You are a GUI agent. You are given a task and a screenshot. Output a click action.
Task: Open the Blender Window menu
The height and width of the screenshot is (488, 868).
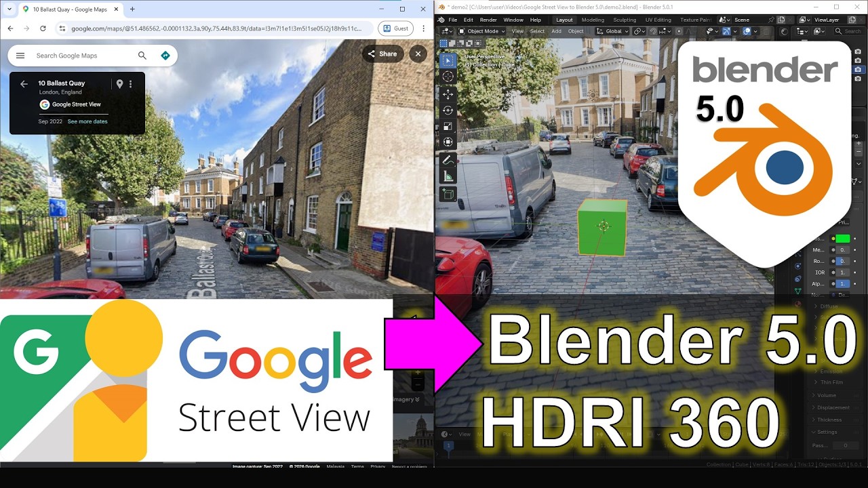tap(513, 20)
